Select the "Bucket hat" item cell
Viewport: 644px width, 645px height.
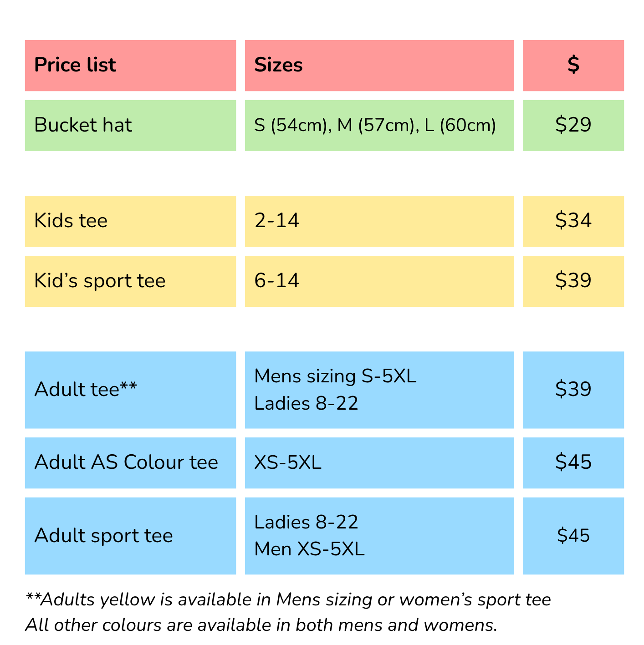pyautogui.click(x=130, y=125)
